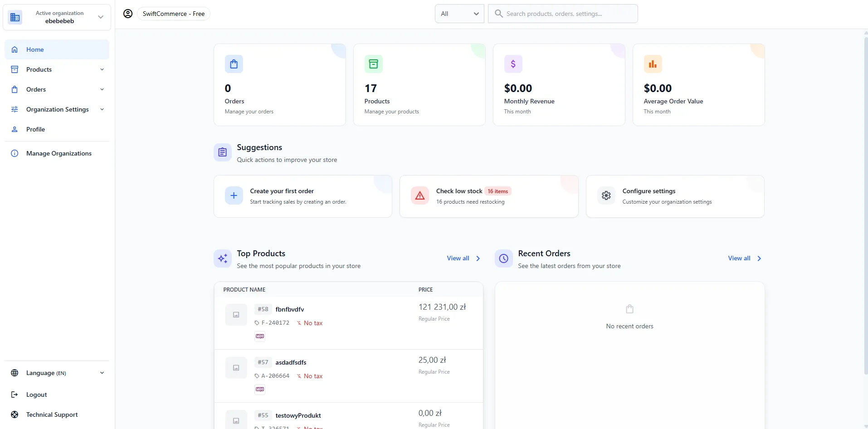Viewport: 868px width, 429px height.
Task: Click the orange Average Order Value chart icon
Action: [653, 64]
